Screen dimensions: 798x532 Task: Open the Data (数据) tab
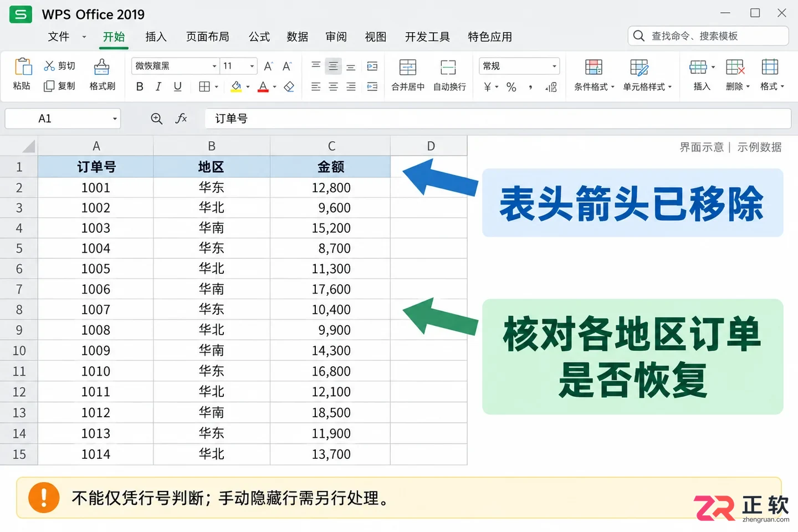(298, 37)
